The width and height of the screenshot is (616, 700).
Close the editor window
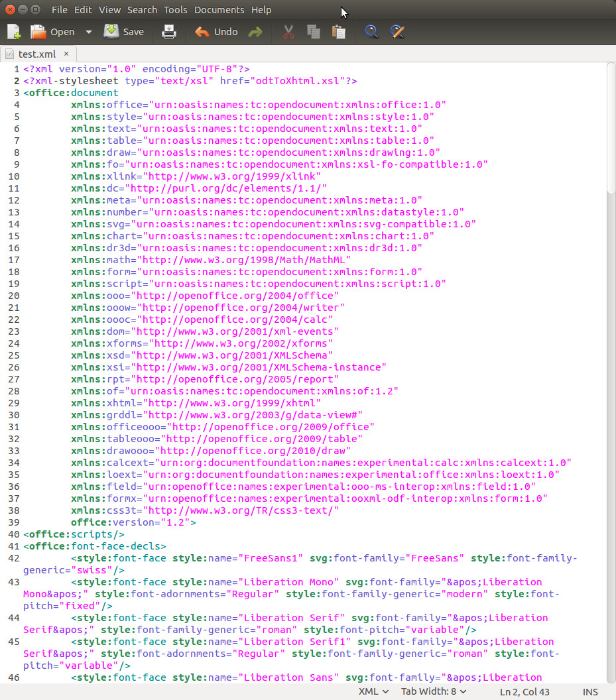tap(10, 9)
